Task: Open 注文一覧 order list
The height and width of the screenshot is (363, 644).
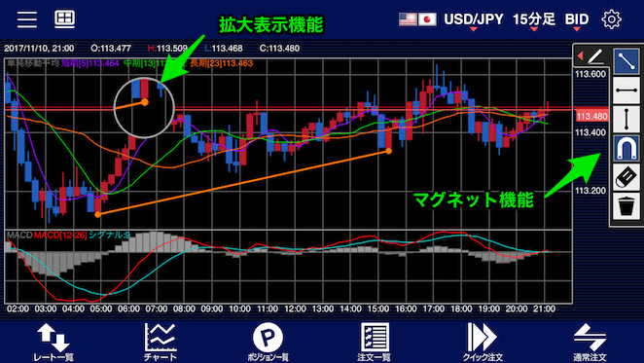Action: (x=375, y=343)
